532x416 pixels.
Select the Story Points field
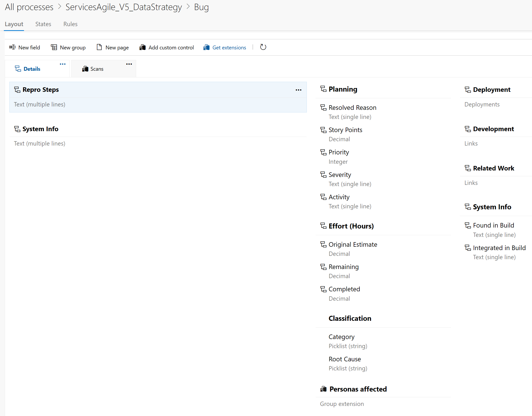point(345,130)
